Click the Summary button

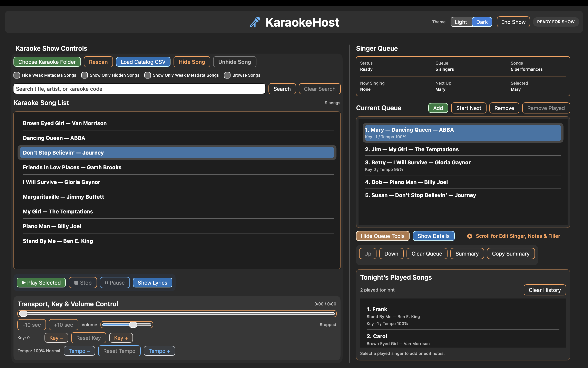point(467,254)
